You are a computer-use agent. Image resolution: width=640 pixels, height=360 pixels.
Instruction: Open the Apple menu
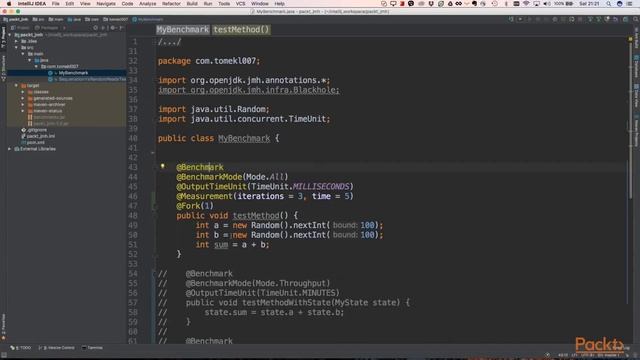[x=9, y=4]
